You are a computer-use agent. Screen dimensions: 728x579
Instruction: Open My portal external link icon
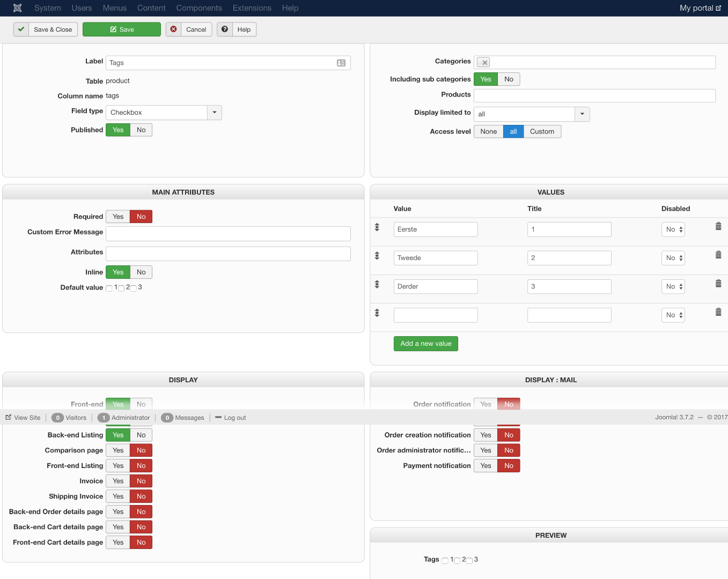pos(718,8)
